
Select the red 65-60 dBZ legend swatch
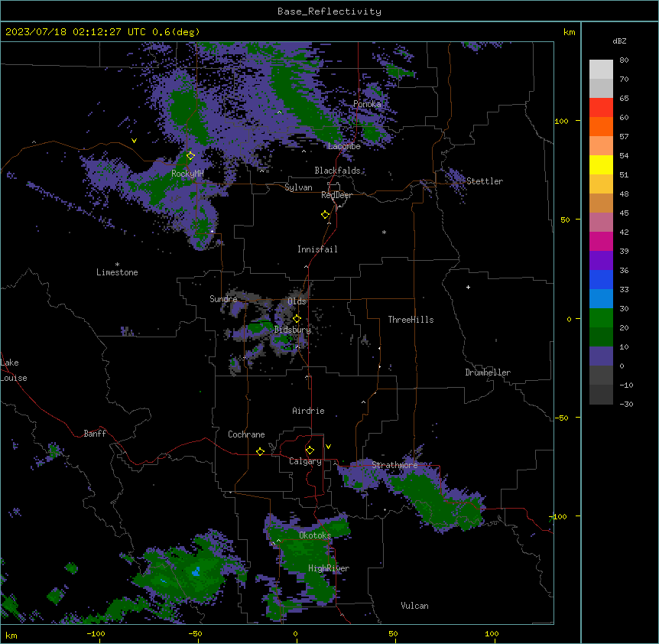(x=601, y=107)
